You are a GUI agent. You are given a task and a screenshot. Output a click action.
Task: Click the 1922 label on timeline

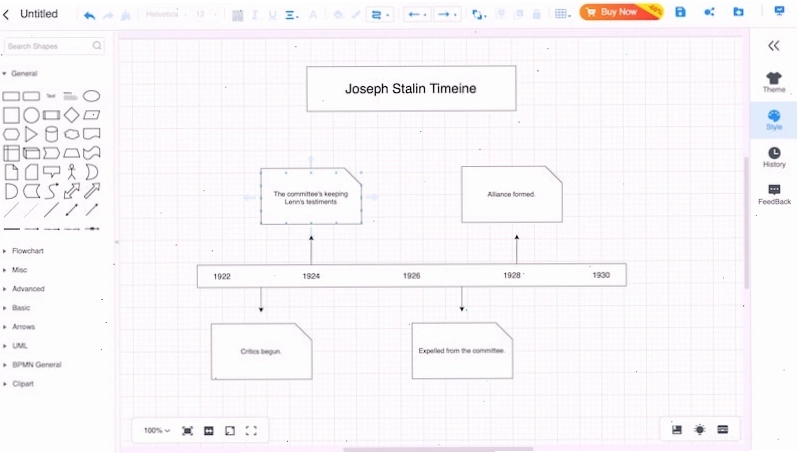pyautogui.click(x=222, y=276)
